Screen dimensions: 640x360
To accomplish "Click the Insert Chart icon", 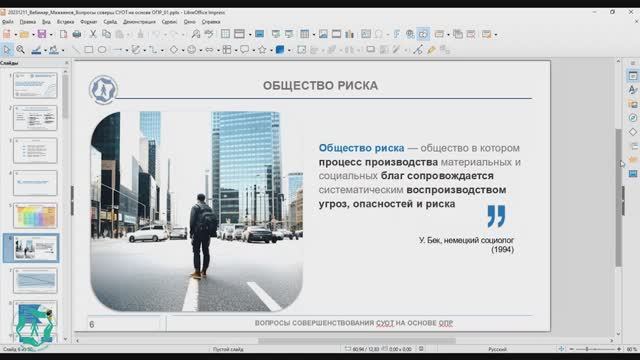I will coord(349,34).
